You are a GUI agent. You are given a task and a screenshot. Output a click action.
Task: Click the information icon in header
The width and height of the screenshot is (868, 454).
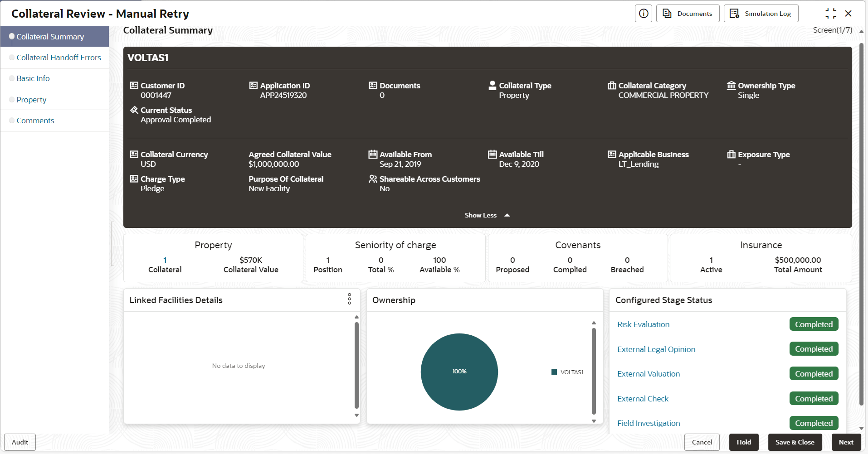(643, 14)
